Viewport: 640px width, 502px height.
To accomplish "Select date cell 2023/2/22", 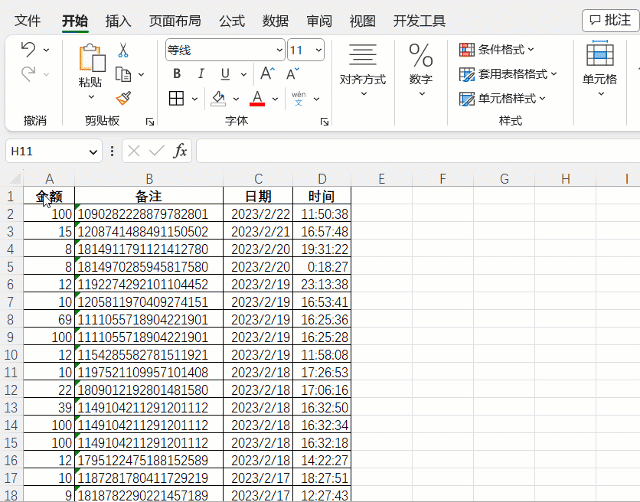I will [258, 213].
